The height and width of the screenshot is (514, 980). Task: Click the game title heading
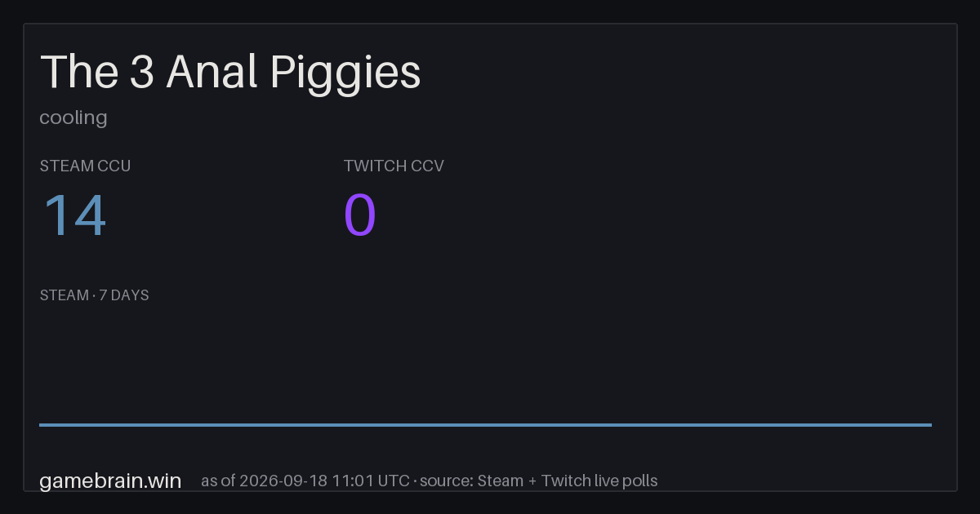[230, 73]
